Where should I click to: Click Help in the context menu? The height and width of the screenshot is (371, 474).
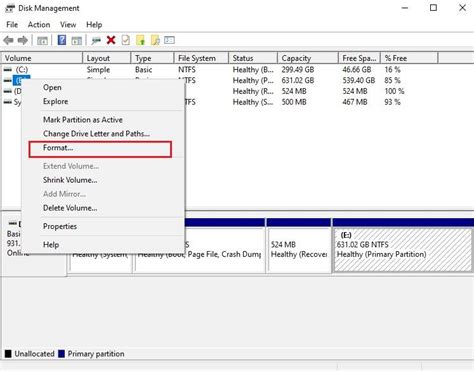[51, 245]
